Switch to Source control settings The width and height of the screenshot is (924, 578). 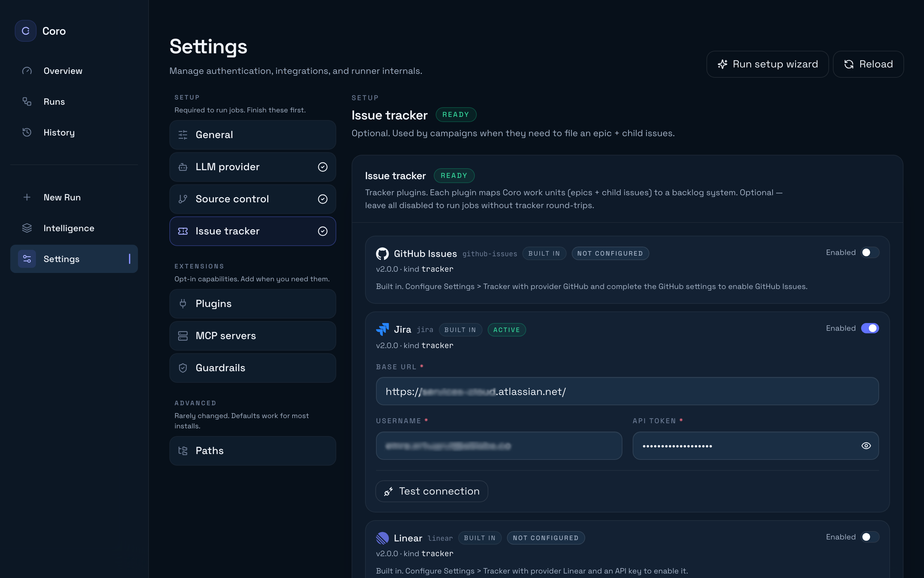(252, 199)
